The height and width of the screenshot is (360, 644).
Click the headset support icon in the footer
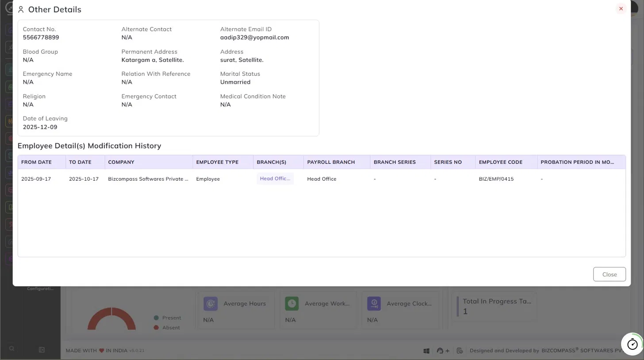440,351
